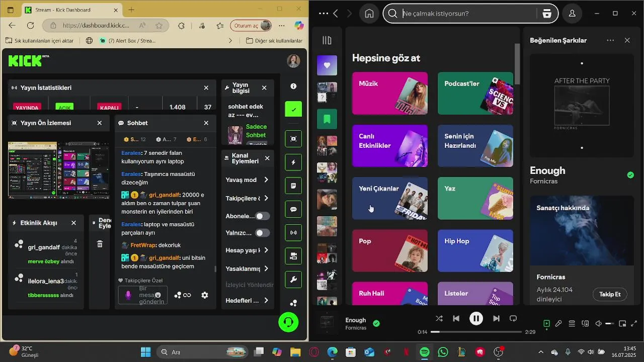Open Spotify top-left three-dot menu
This screenshot has height=362, width=644.
tap(324, 14)
